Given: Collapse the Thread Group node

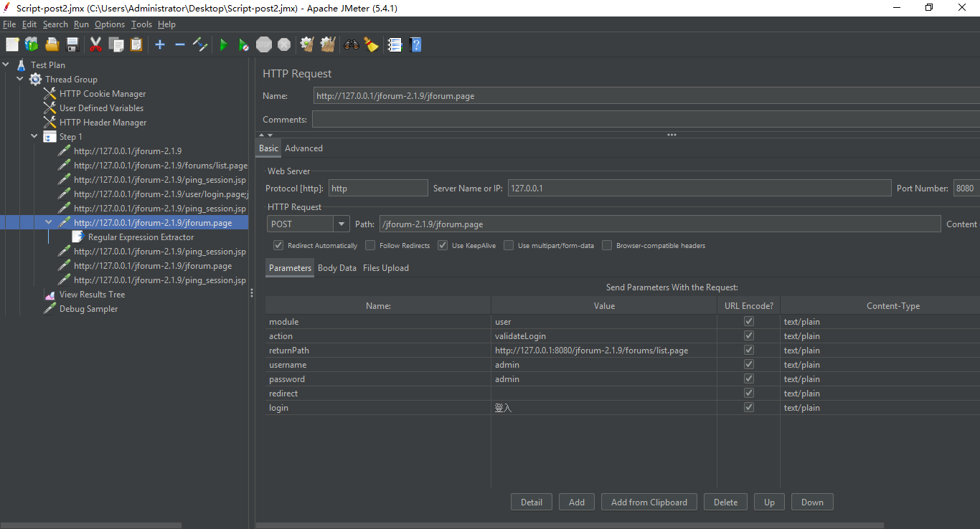Looking at the screenshot, I should tap(20, 80).
